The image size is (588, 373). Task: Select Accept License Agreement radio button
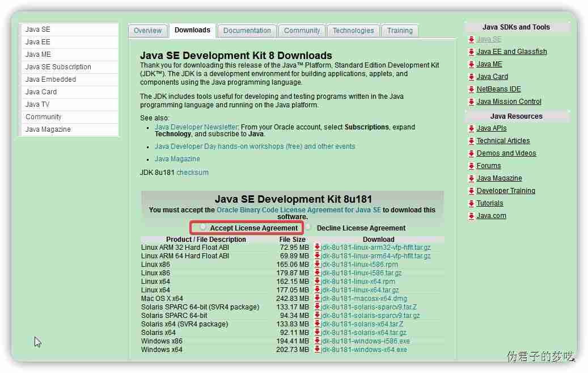click(203, 227)
